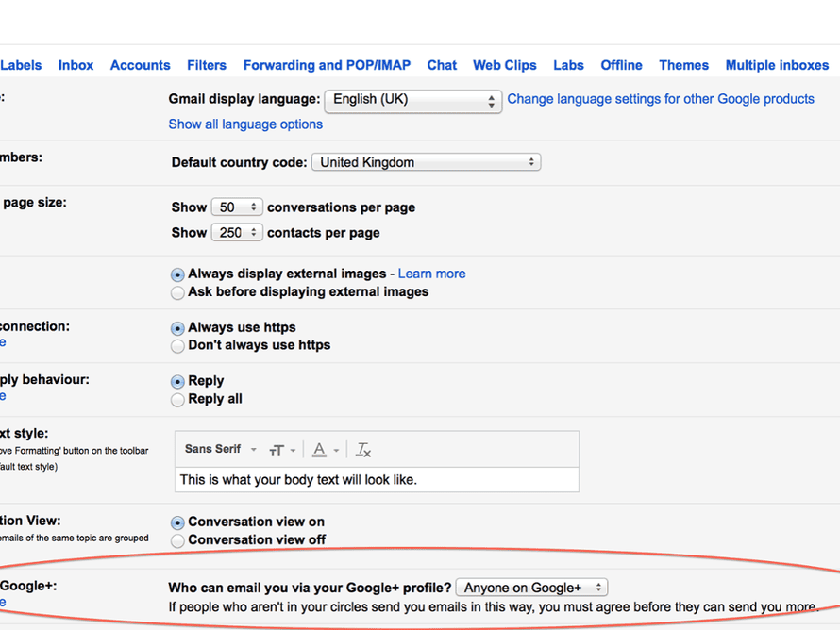Choose Reply all as default behaviour

pyautogui.click(x=177, y=400)
